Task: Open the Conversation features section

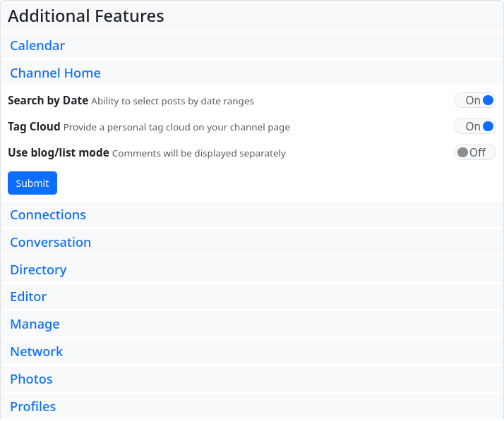Action: click(50, 243)
